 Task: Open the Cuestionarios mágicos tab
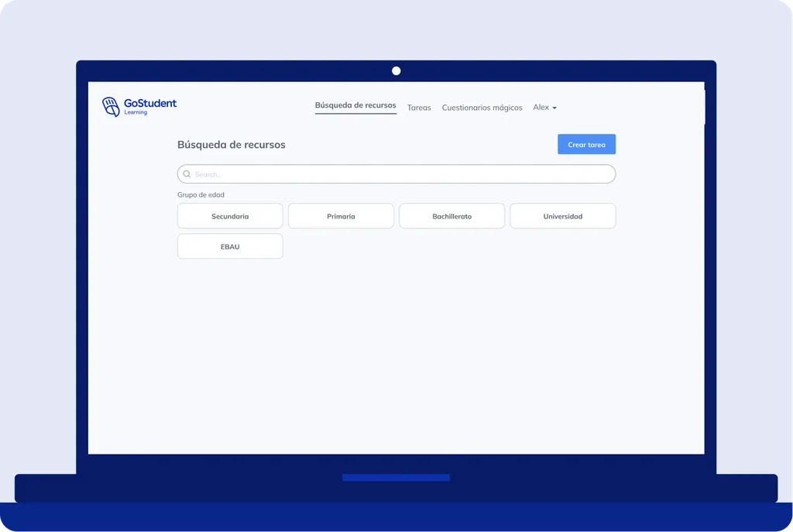(482, 108)
